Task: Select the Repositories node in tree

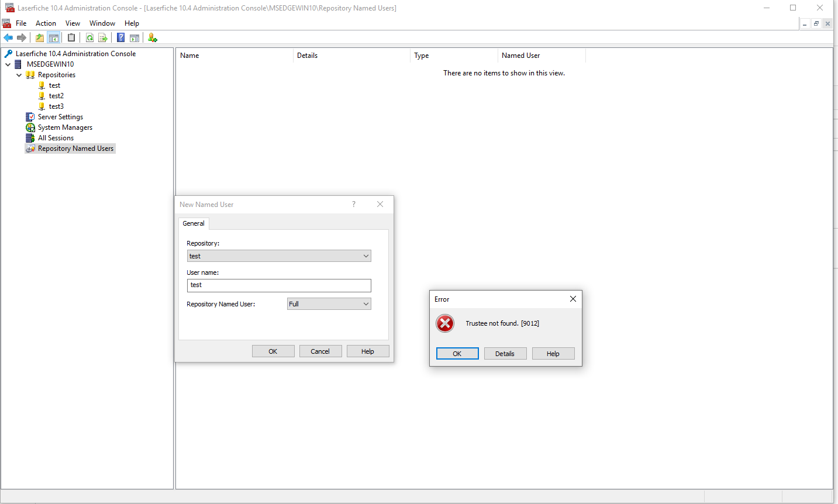Action: [57, 75]
